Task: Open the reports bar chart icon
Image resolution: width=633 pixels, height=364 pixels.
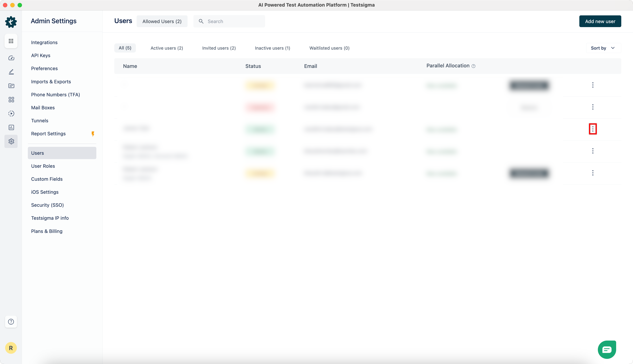Action: coord(11,127)
